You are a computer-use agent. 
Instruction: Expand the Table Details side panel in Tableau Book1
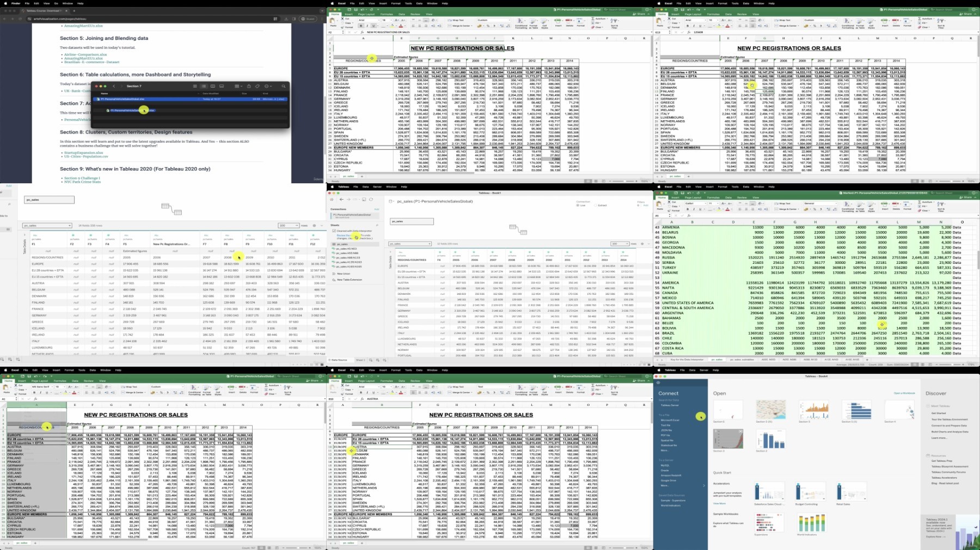[x=390, y=252]
